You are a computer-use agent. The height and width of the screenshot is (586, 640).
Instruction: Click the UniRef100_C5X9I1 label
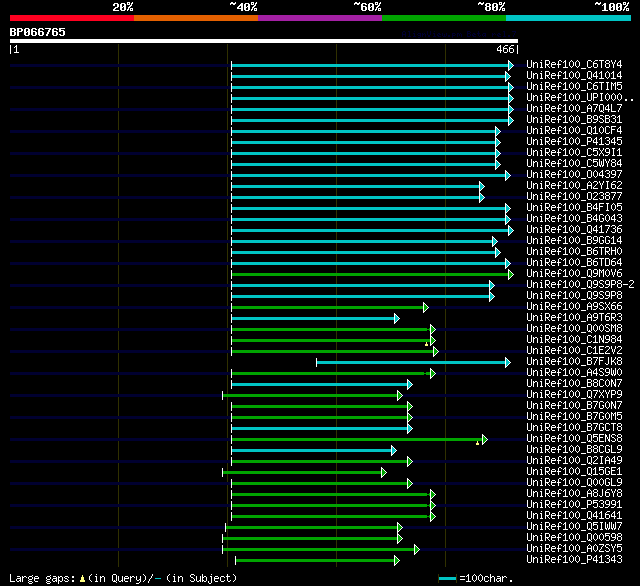[x=574, y=153]
